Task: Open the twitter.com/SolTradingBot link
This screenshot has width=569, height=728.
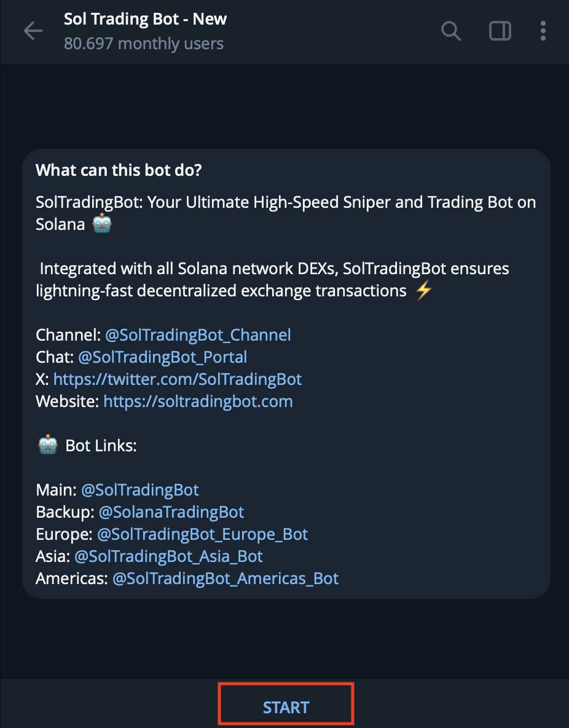Action: [x=178, y=379]
